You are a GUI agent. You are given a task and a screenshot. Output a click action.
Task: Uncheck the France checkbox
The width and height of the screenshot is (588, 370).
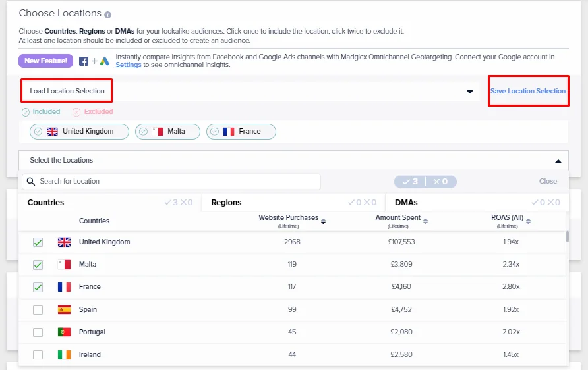[38, 287]
